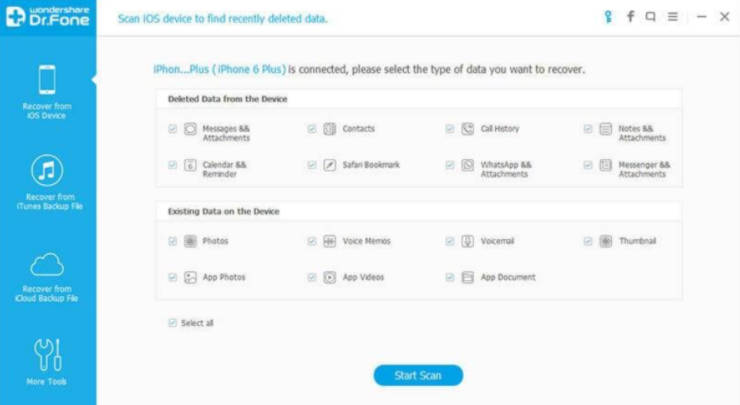Uncheck Messages & Attachments checkbox
The width and height of the screenshot is (740, 405).
pyautogui.click(x=173, y=128)
